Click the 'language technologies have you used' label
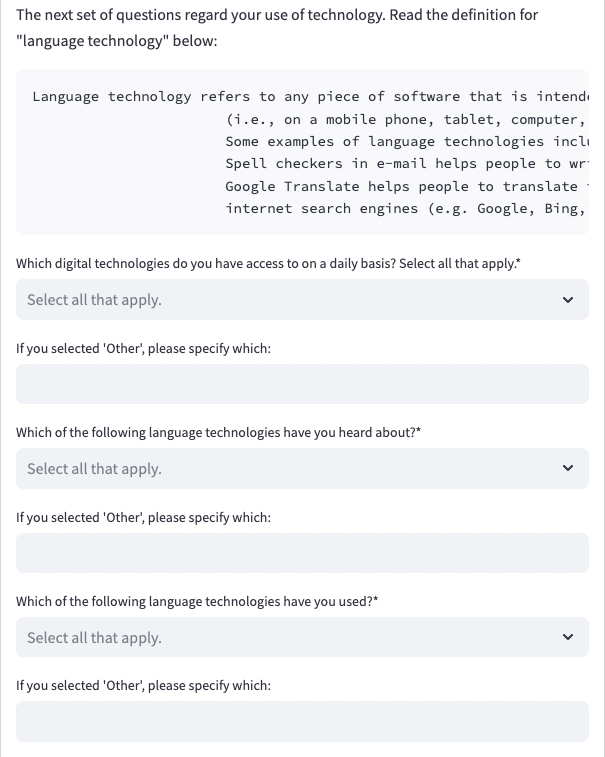This screenshot has height=757, width=605. (197, 602)
